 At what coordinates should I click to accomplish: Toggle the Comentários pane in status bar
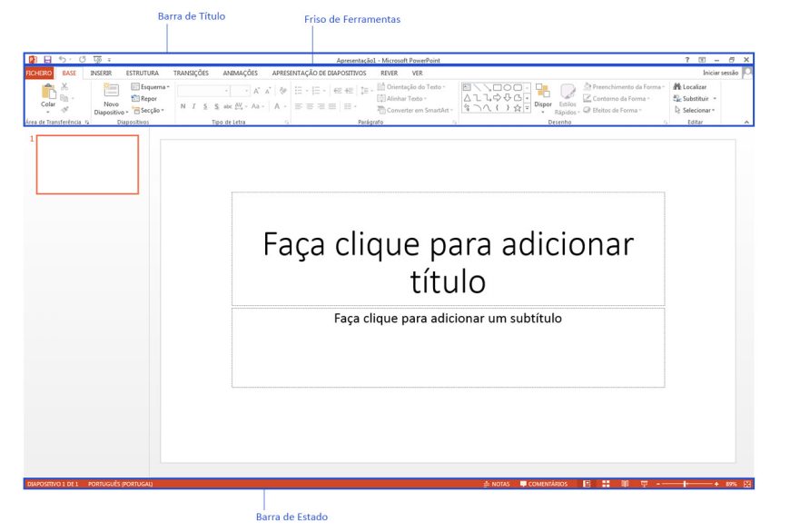tap(543, 484)
